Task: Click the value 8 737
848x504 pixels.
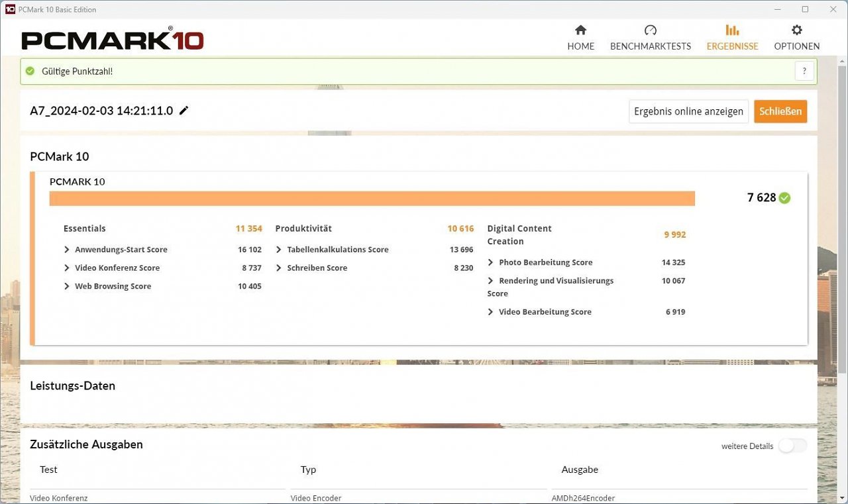Action: 252,268
